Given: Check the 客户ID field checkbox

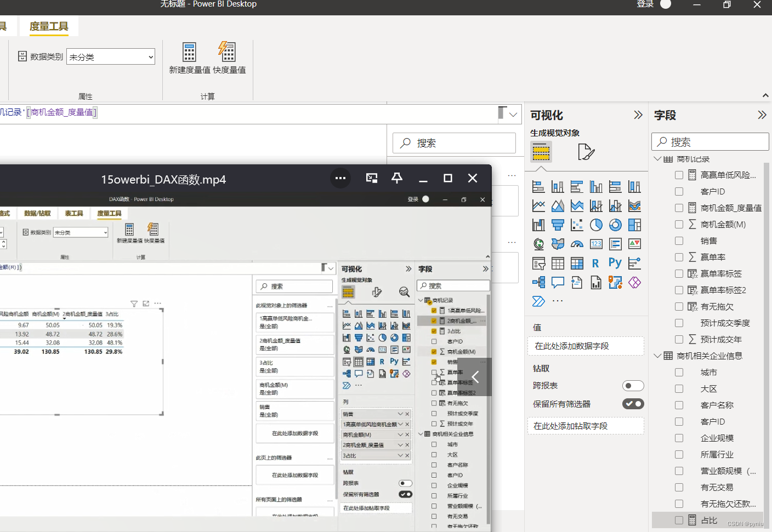Looking at the screenshot, I should tap(678, 191).
